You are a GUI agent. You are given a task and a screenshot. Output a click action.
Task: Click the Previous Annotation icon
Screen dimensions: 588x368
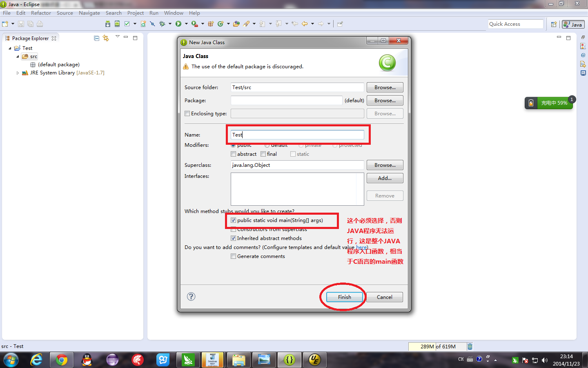point(278,24)
